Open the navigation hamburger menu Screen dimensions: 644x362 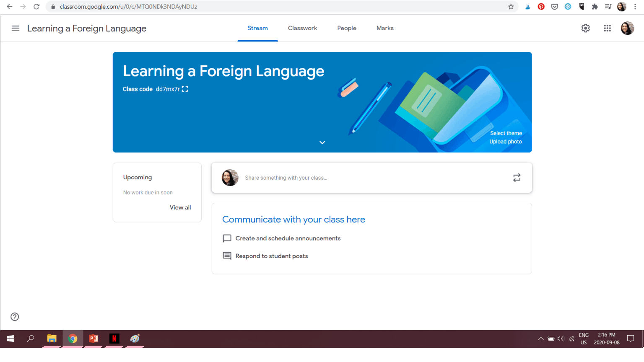[x=16, y=28]
